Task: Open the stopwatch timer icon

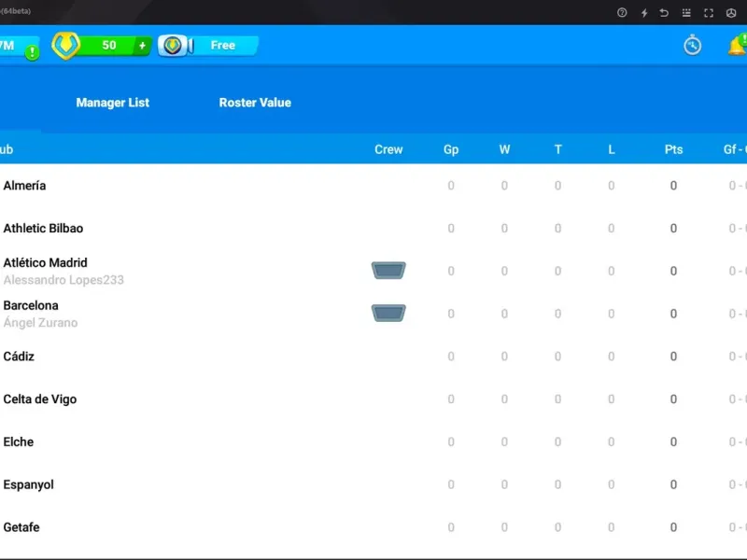Action: [692, 45]
